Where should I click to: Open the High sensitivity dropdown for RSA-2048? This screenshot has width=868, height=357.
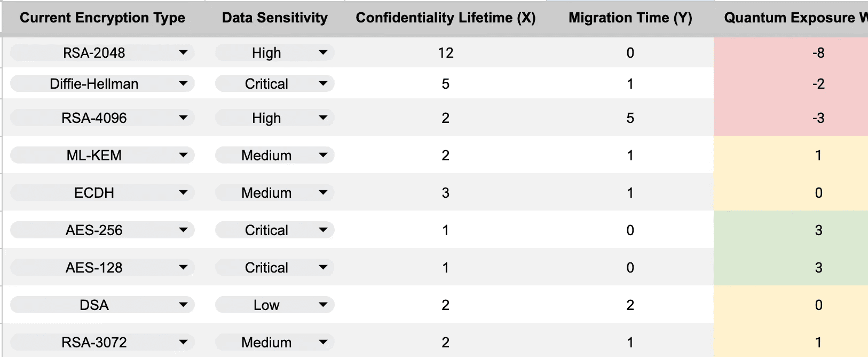tap(275, 53)
